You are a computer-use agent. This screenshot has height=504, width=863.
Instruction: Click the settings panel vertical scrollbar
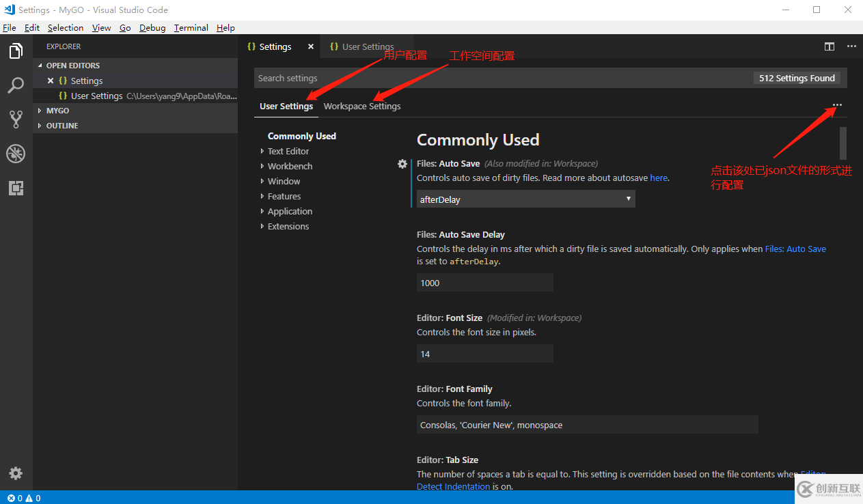pyautogui.click(x=843, y=143)
